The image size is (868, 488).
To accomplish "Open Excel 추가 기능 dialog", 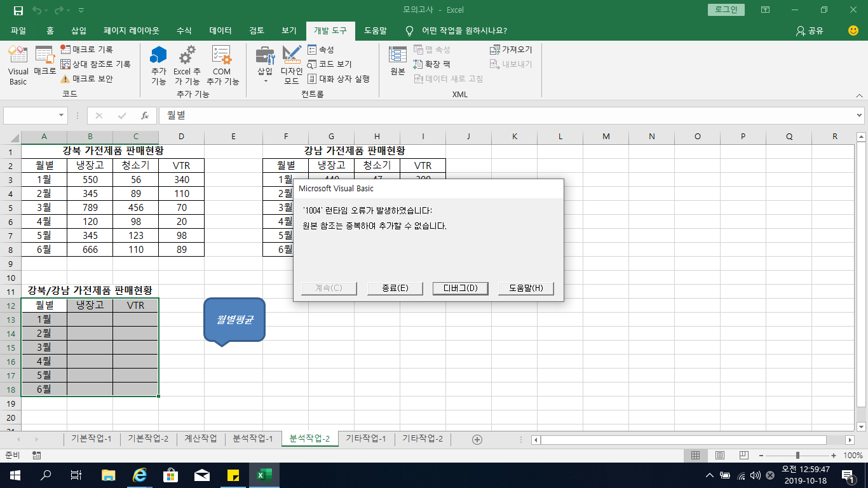I will tap(187, 66).
